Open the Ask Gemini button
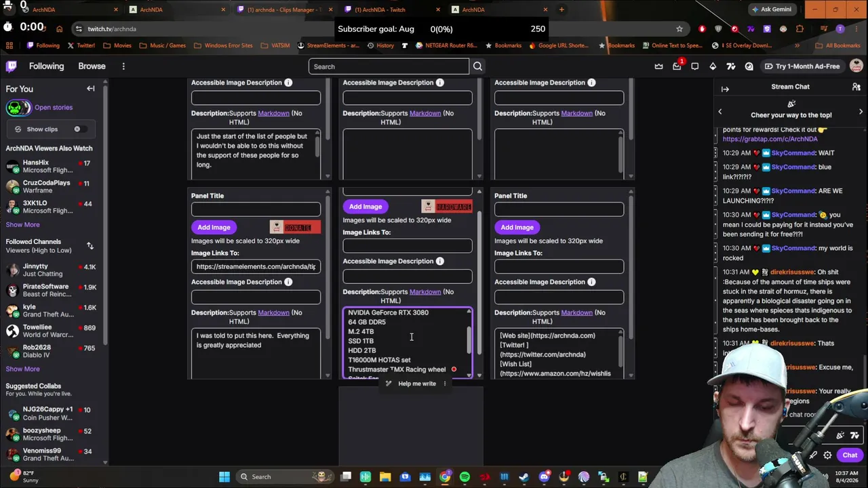This screenshot has width=868, height=488. pos(771,9)
